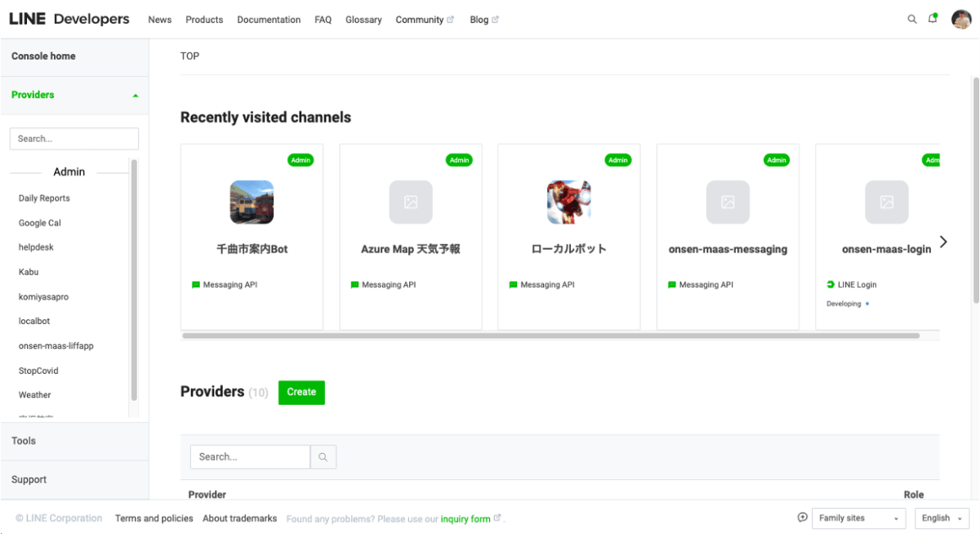Expand the Tools sidebar section
This screenshot has height=534, width=980.
[74, 441]
